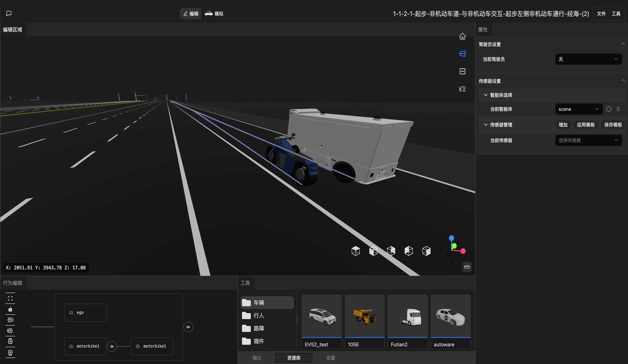Open the 当前驾驶员 dropdown showing 无
Image resolution: width=628 pixels, height=364 pixels.
[x=588, y=59]
